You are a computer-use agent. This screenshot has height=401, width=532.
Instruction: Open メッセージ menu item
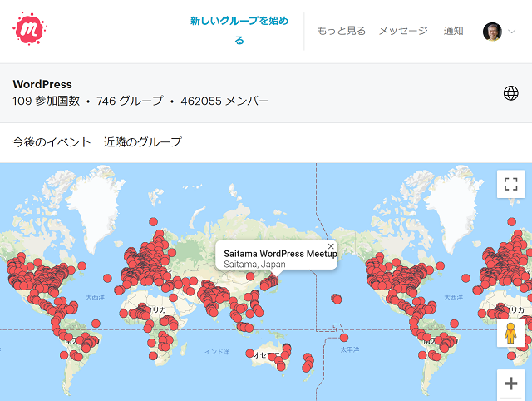click(403, 31)
